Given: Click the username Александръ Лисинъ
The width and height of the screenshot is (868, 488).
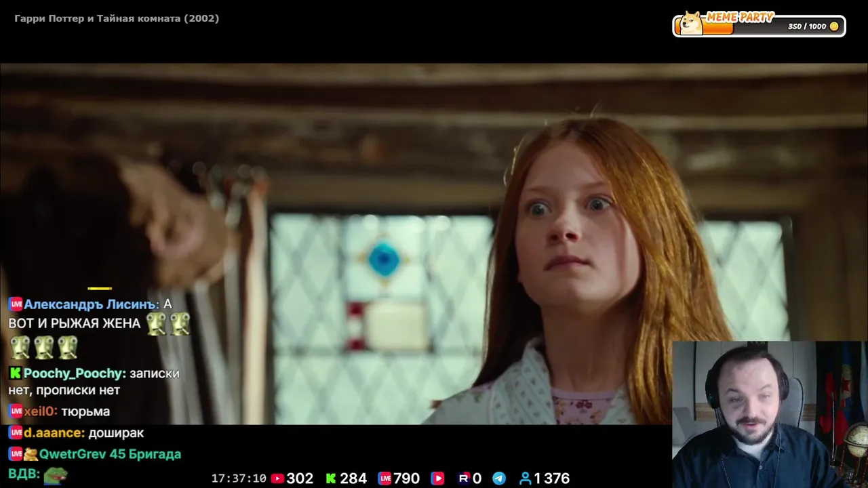Looking at the screenshot, I should (90, 305).
